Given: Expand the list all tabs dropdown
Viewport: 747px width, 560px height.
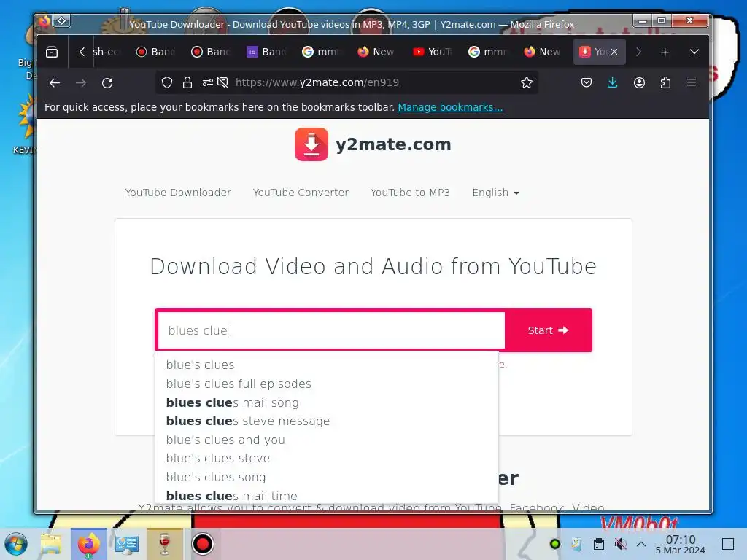Looking at the screenshot, I should point(694,52).
